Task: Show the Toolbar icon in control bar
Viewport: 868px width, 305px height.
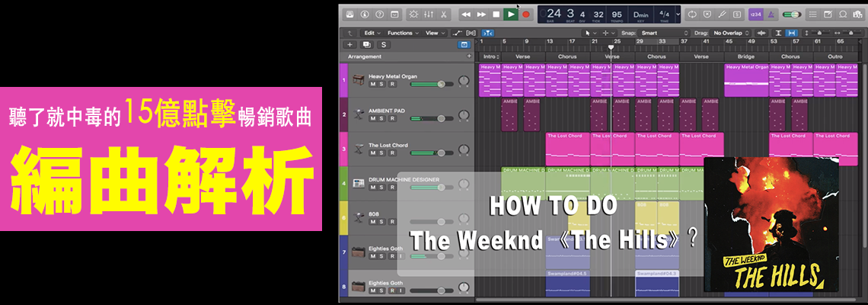Action: pyautogui.click(x=394, y=14)
